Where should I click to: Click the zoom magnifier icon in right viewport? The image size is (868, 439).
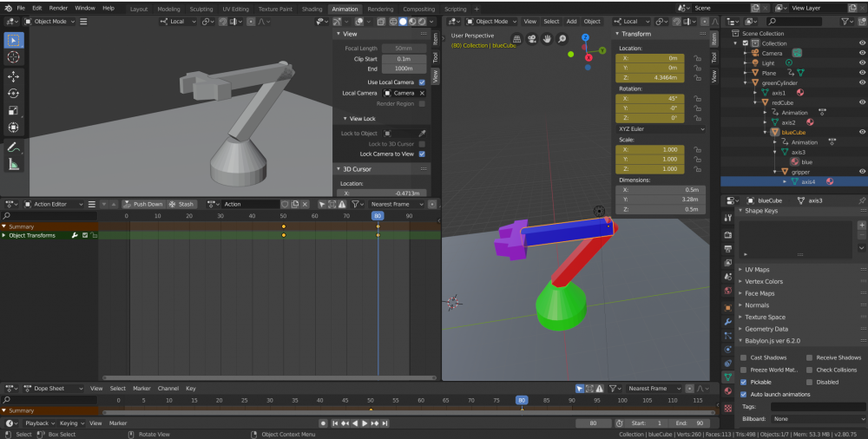[562, 39]
